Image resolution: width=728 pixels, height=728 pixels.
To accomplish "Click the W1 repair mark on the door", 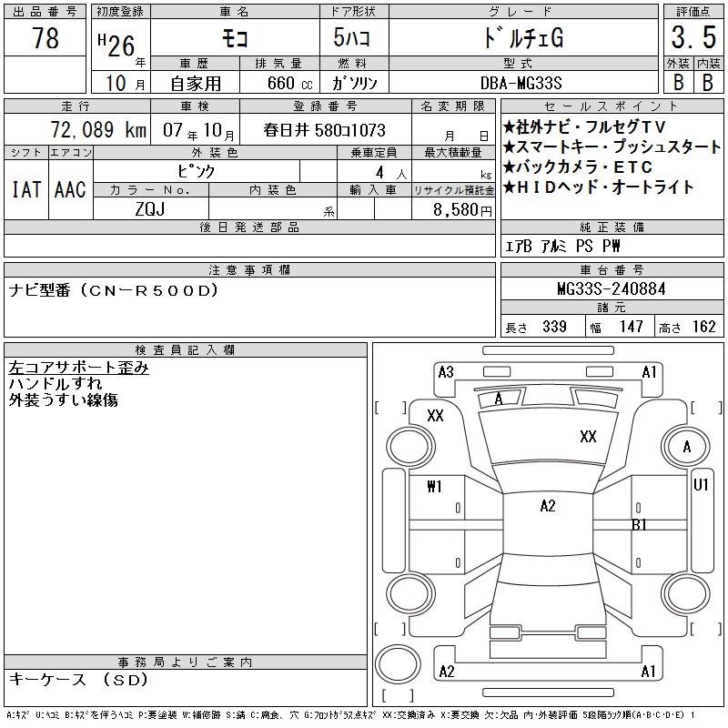I will [434, 487].
